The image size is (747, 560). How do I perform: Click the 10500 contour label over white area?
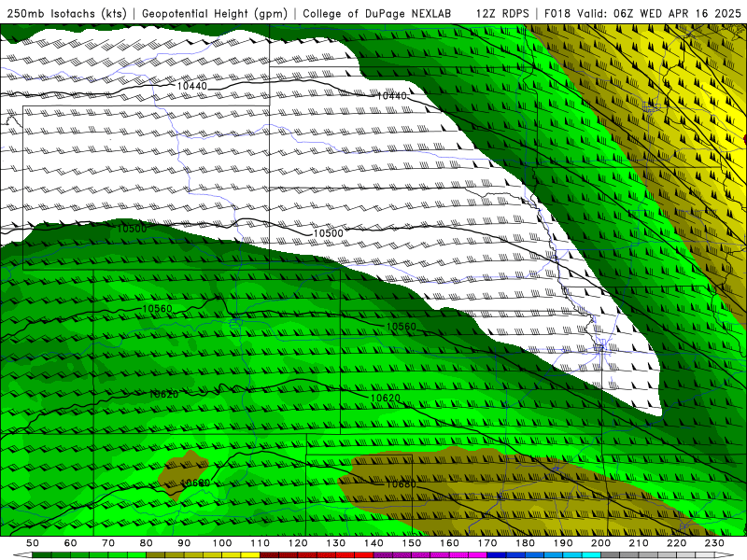coord(329,233)
